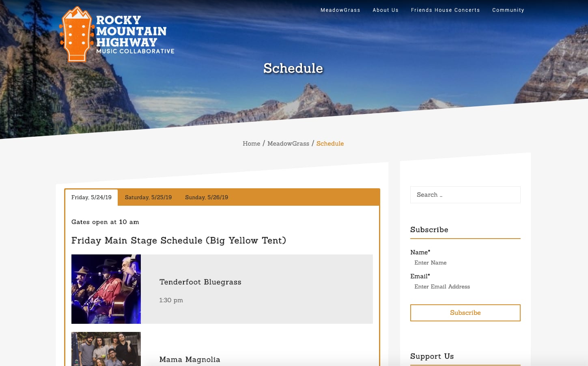Open the MeadowGrass menu item
588x366 pixels.
[340, 10]
